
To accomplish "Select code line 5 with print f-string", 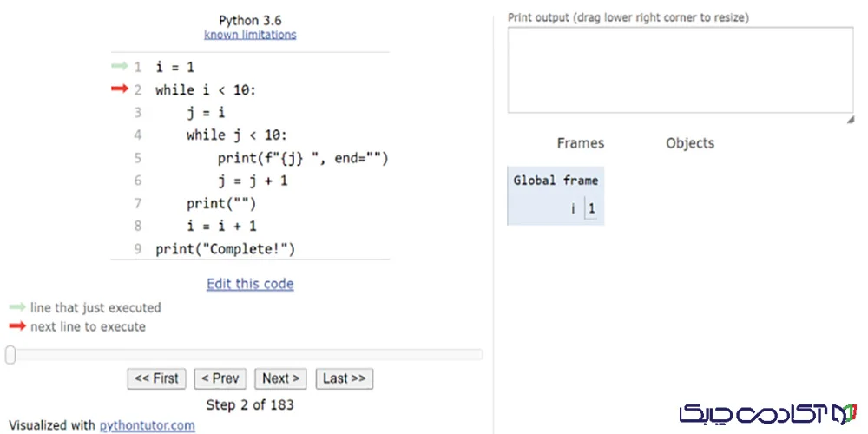I will [x=303, y=158].
